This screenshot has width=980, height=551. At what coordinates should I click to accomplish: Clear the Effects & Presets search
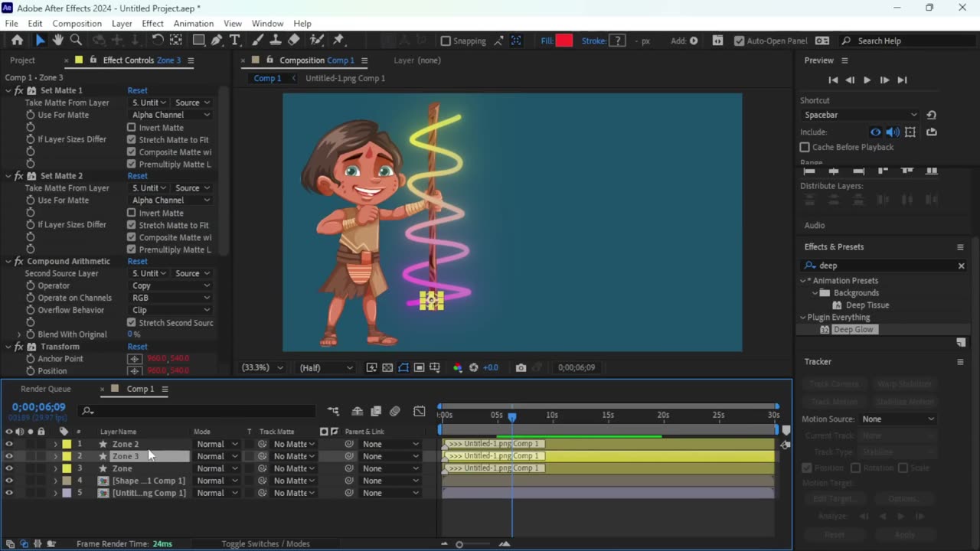pyautogui.click(x=962, y=266)
